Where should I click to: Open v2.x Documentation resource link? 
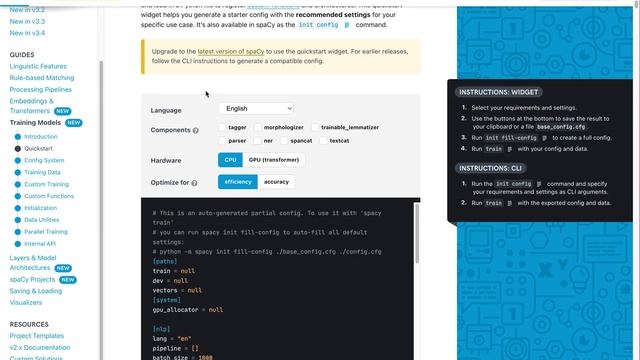coord(40,347)
